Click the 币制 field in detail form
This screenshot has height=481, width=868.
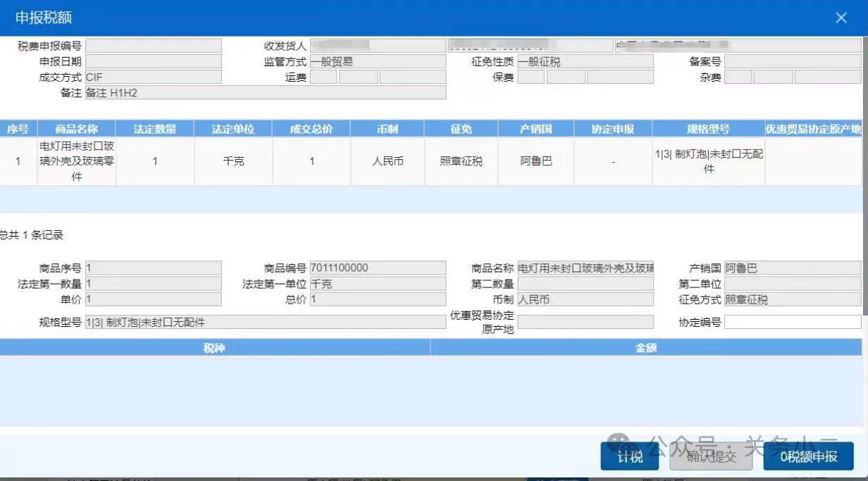585,299
